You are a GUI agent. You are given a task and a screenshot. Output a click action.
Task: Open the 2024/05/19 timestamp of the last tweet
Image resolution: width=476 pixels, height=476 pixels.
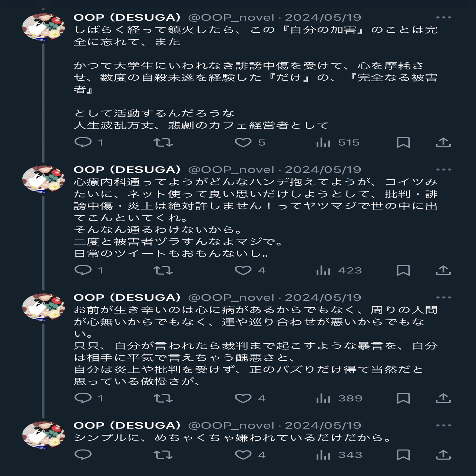323,425
